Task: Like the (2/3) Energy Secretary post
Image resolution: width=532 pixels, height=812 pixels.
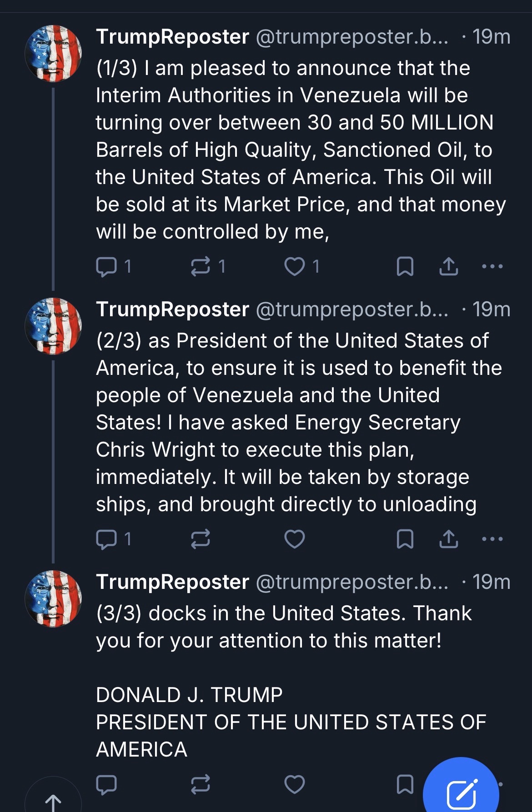Action: point(294,539)
